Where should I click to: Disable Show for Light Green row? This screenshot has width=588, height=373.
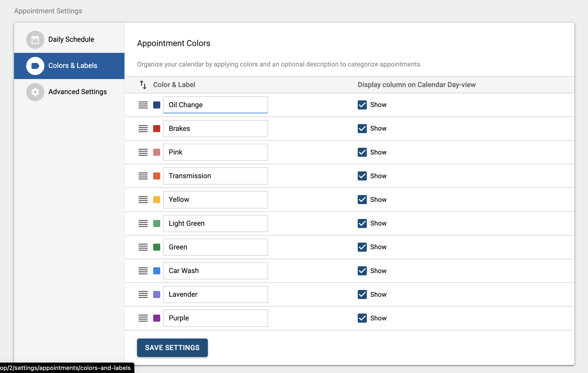point(362,223)
